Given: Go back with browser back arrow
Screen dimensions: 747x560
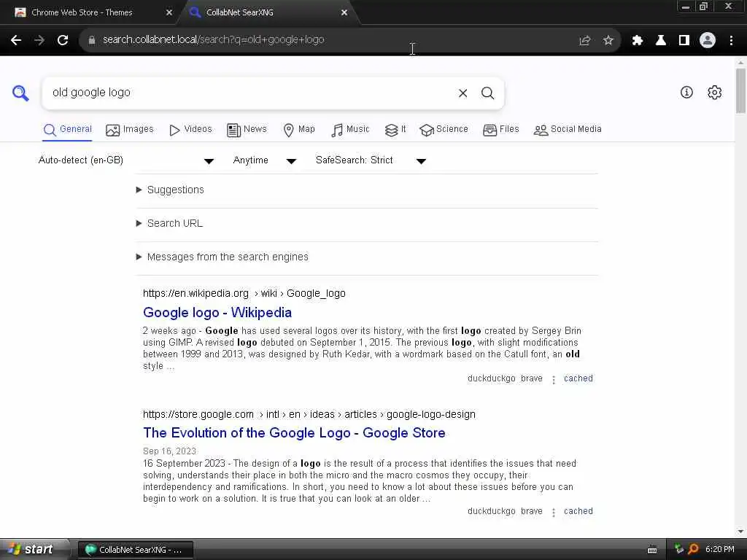Looking at the screenshot, I should click(16, 40).
